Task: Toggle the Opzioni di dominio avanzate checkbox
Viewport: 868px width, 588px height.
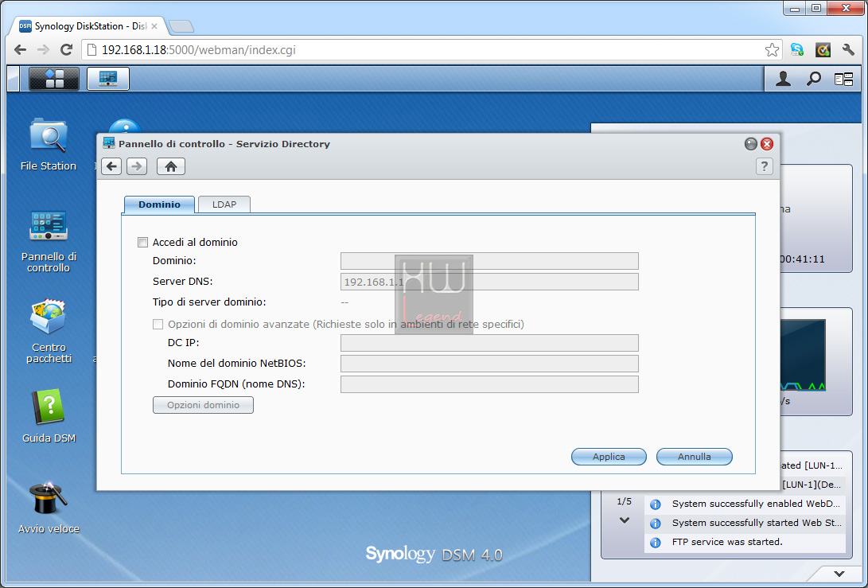Action: point(158,324)
